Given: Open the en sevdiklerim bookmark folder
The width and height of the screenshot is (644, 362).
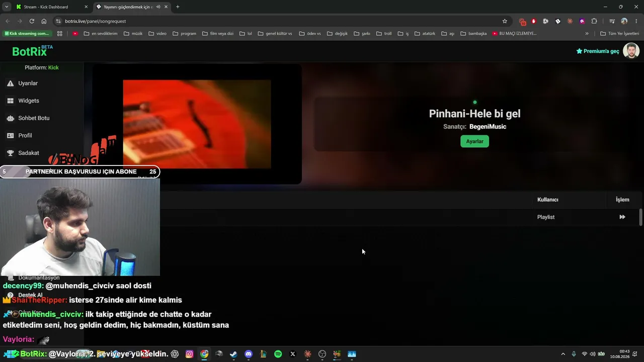Looking at the screenshot, I should (101, 34).
